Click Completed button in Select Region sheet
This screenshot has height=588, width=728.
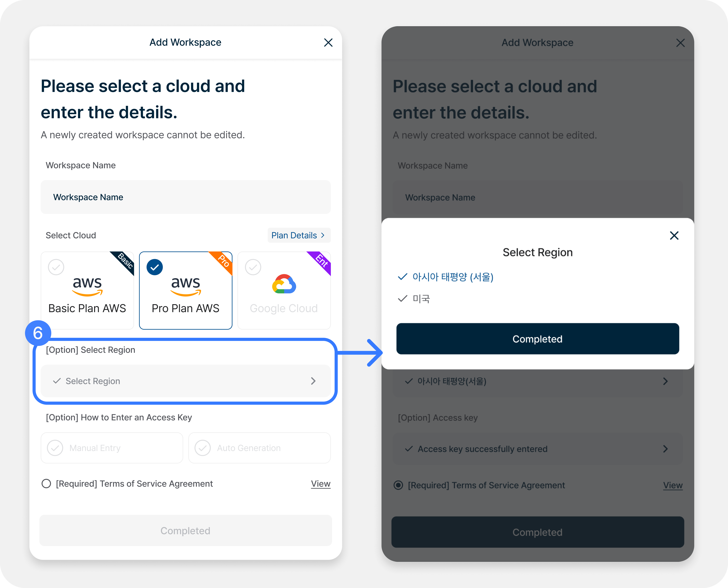coord(538,339)
